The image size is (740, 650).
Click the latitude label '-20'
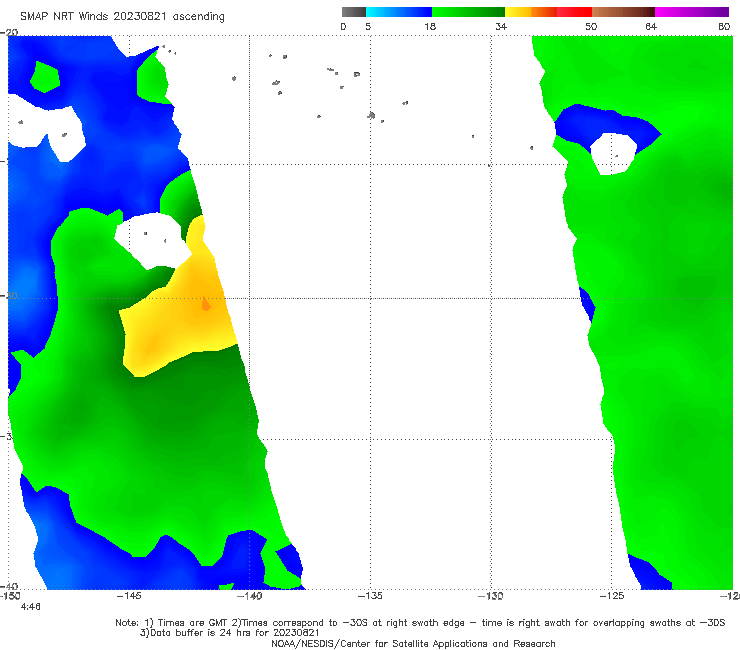point(9,32)
